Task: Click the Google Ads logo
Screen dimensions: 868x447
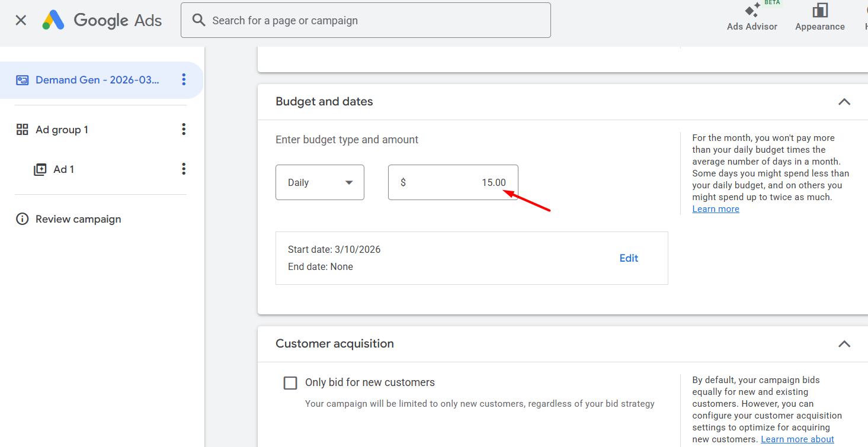Action: 53,21
